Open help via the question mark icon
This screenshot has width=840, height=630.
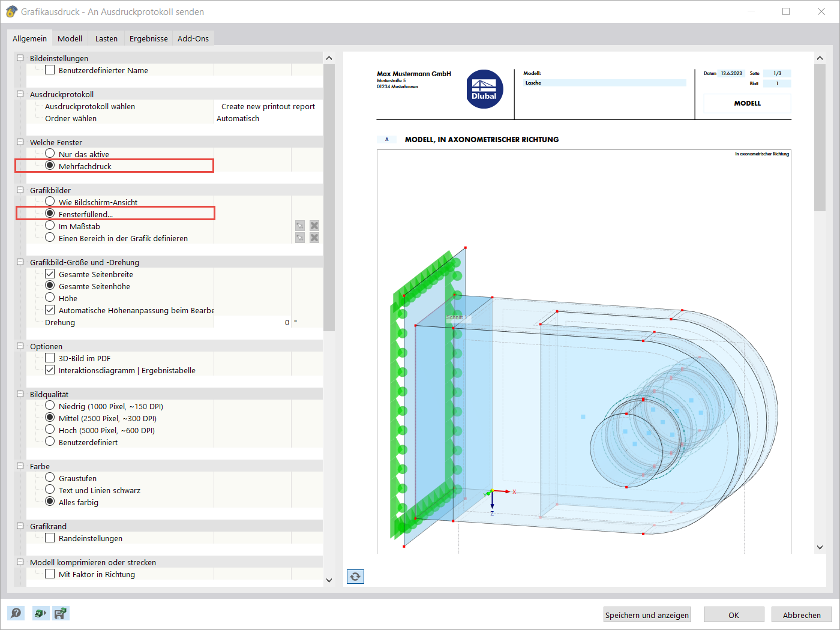point(16,613)
